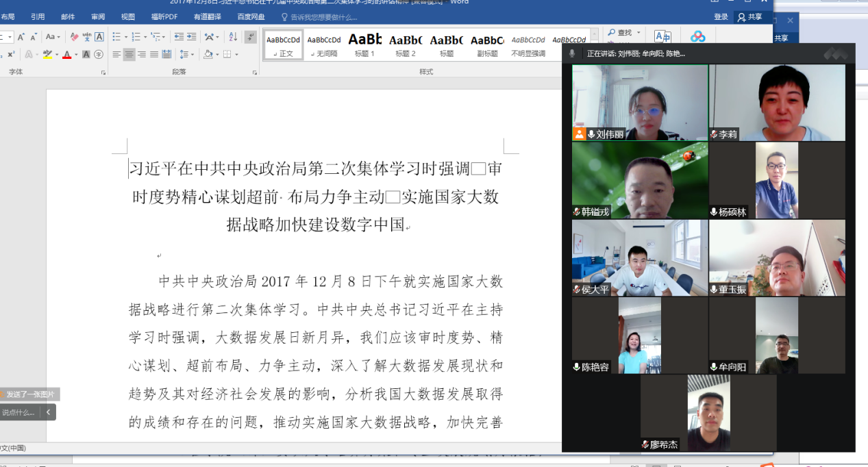The height and width of the screenshot is (467, 868).
Task: Open the font color dropdown arrow
Action: [x=75, y=55]
